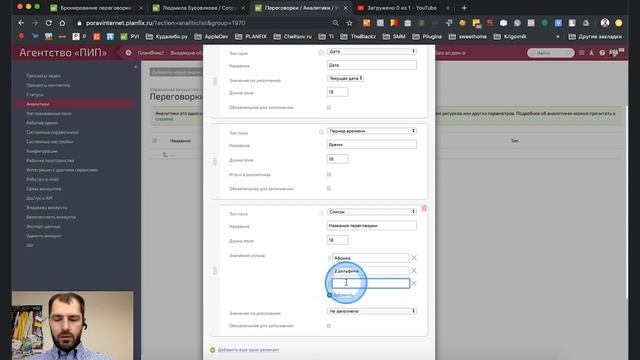The width and height of the screenshot is (640, 360).
Task: Click drag handle beside the Афина value
Action: point(329,258)
